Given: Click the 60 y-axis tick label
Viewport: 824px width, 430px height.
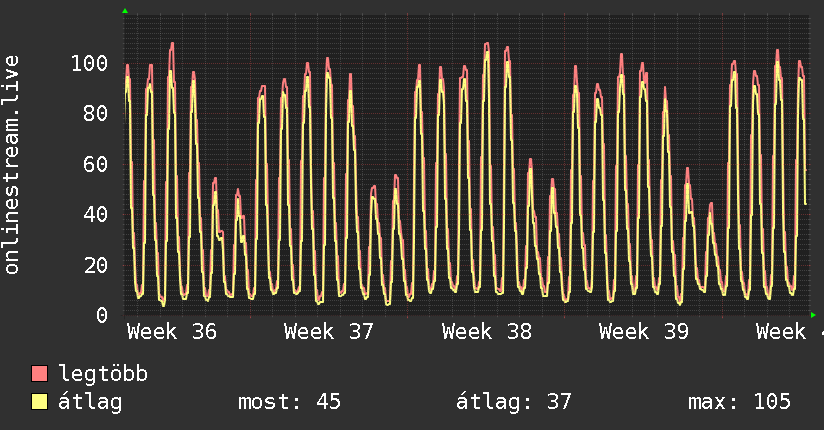Looking at the screenshot, I should point(96,165).
